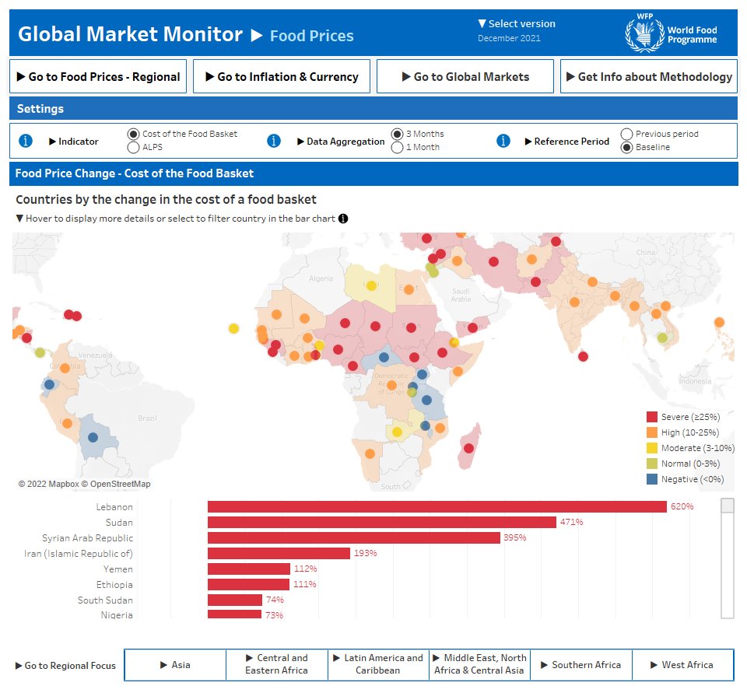Click the bar chart scrollbar thumb
The height and width of the screenshot is (700, 747).
click(728, 506)
